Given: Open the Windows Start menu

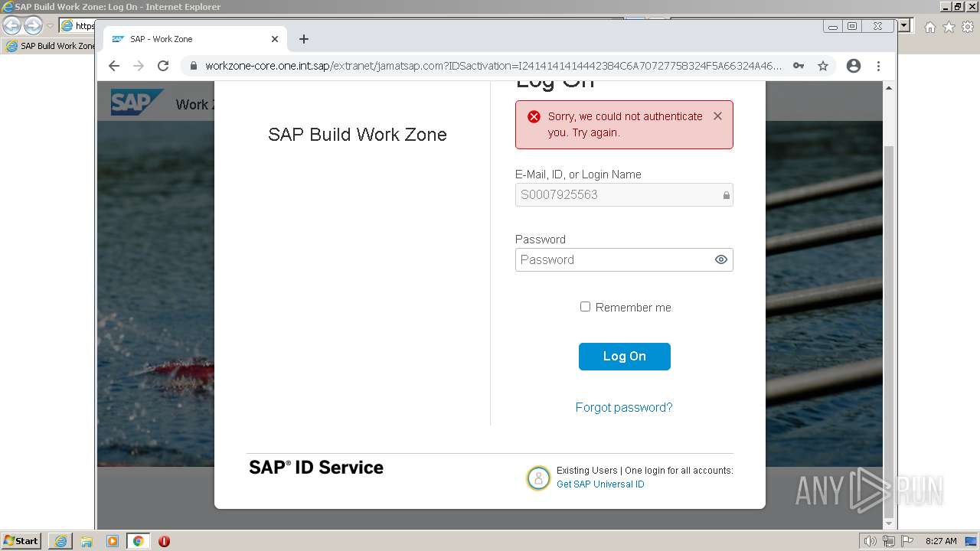Looking at the screenshot, I should [x=21, y=541].
